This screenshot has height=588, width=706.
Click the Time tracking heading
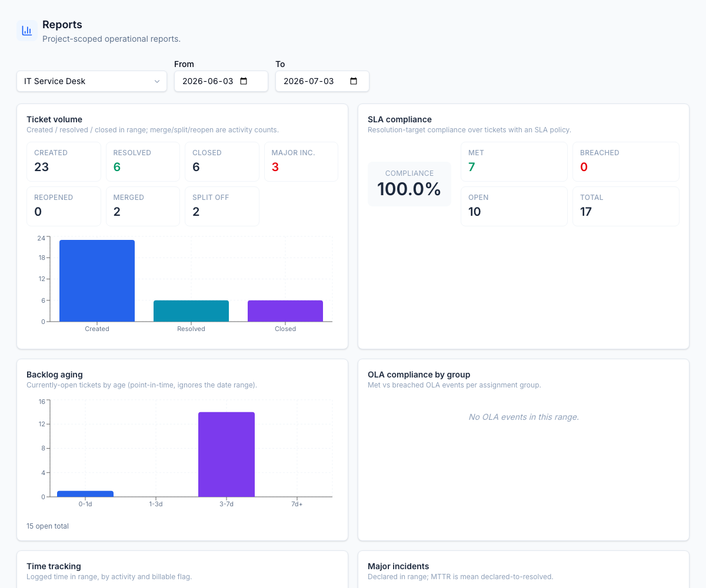tap(54, 566)
